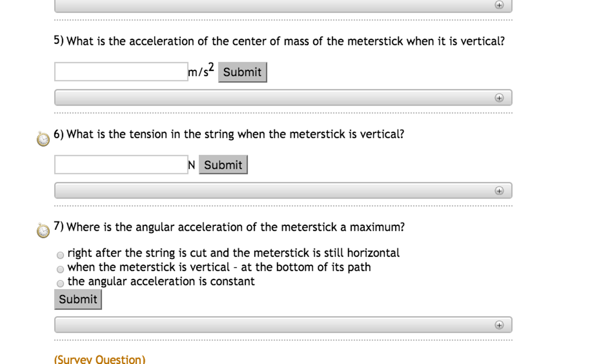Submit the angular acceleration choice
The width and height of the screenshot is (590, 364).
[x=78, y=299]
